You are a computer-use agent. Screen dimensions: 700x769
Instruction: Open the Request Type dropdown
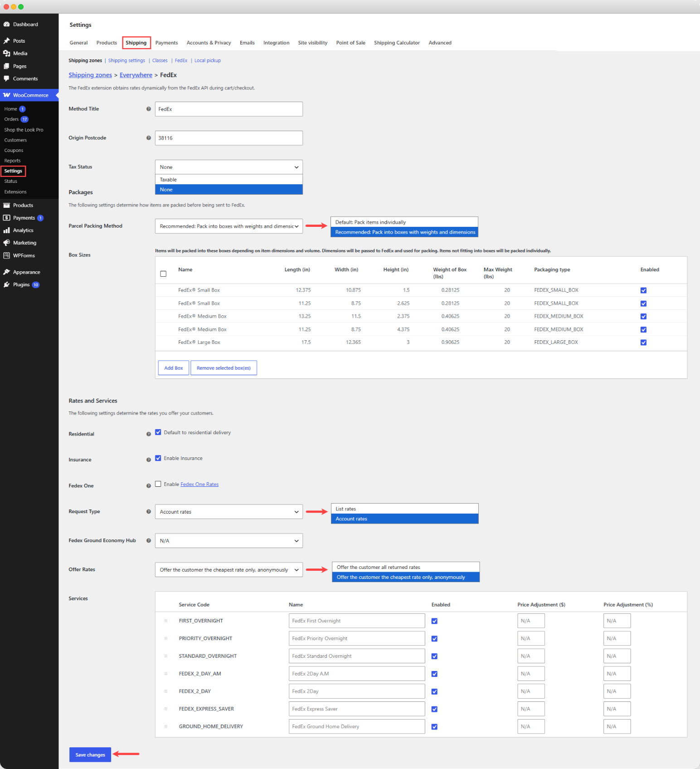click(x=229, y=512)
